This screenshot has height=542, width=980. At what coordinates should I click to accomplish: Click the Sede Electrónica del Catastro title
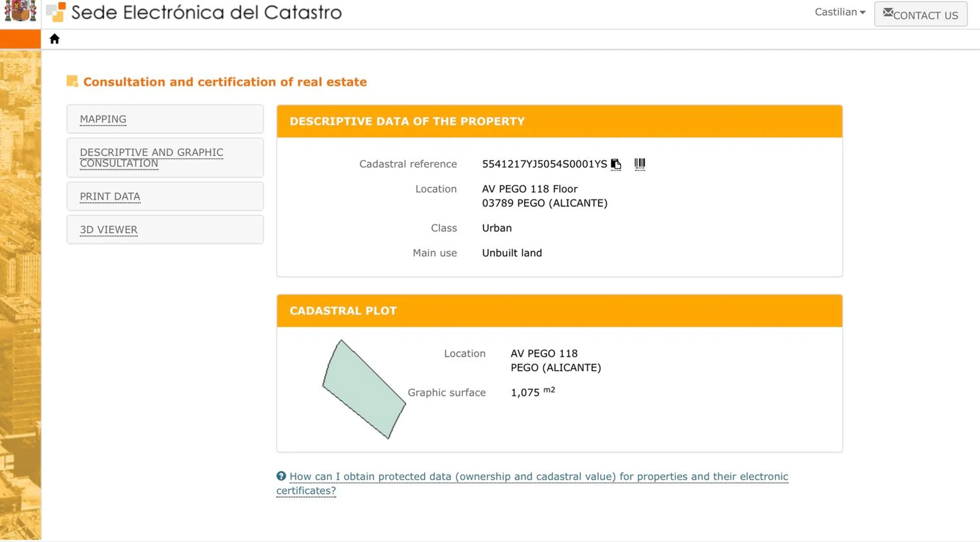pyautogui.click(x=207, y=13)
